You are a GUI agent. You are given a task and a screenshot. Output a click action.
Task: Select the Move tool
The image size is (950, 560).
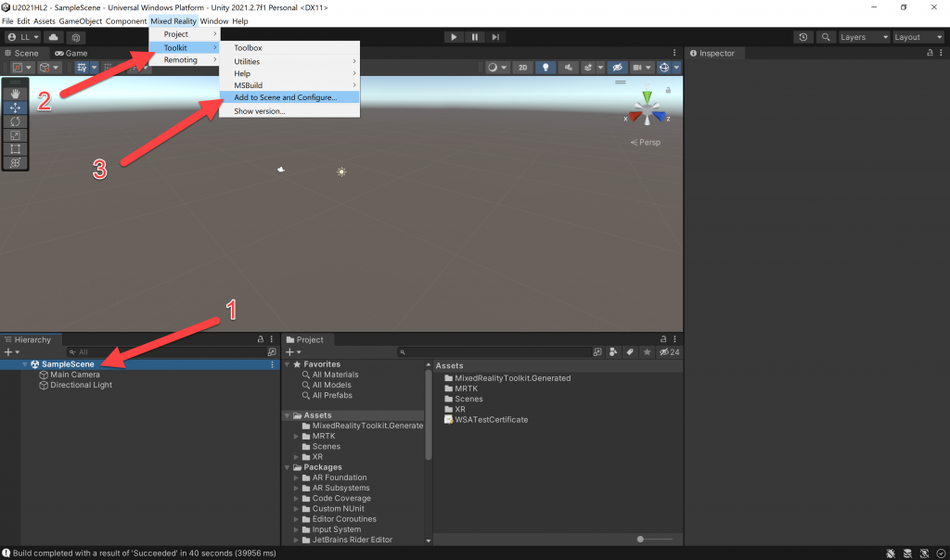pos(15,108)
